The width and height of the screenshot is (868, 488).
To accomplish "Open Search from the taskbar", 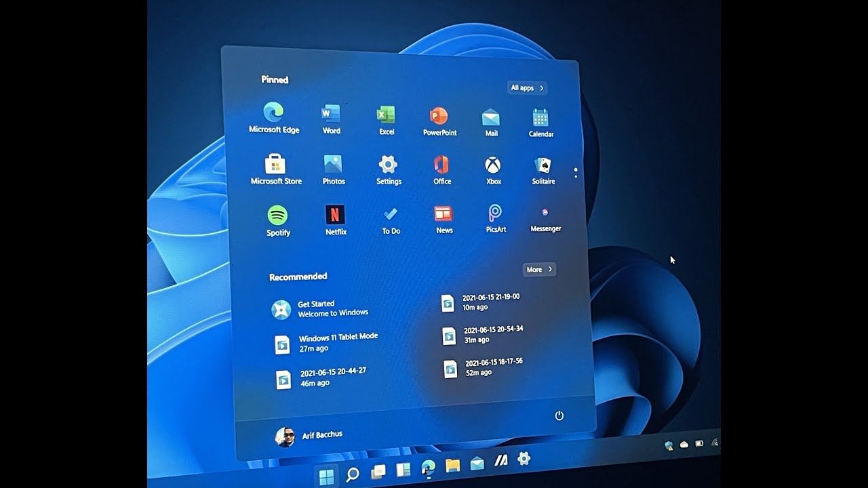I will [353, 474].
